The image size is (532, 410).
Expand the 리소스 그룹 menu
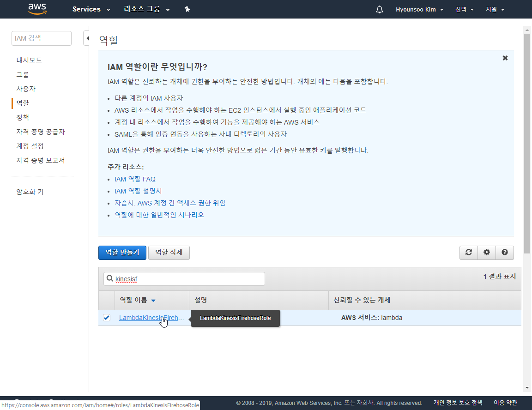pos(146,9)
